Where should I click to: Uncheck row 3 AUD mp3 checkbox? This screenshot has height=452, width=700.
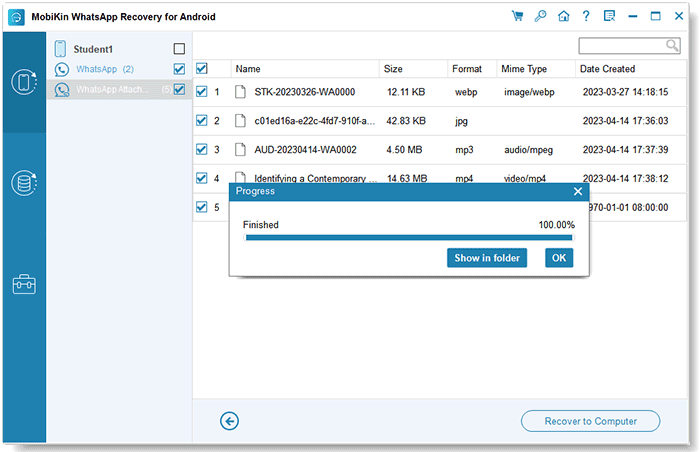202,149
